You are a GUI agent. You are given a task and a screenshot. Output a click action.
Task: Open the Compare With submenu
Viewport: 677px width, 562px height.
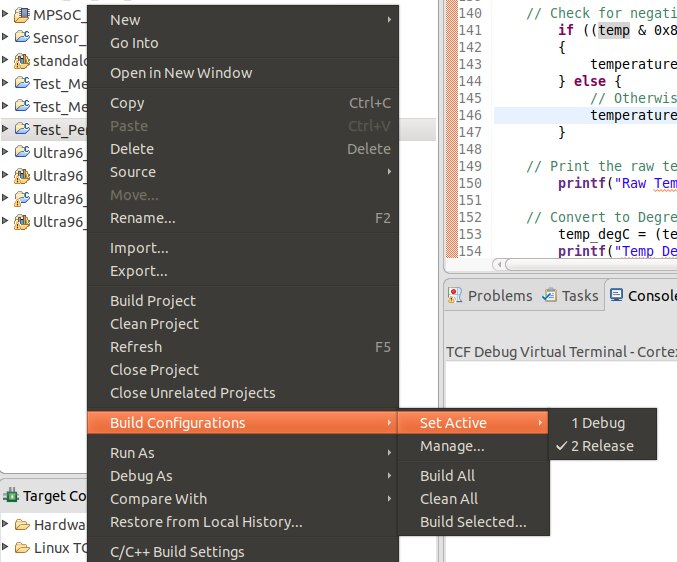click(243, 499)
